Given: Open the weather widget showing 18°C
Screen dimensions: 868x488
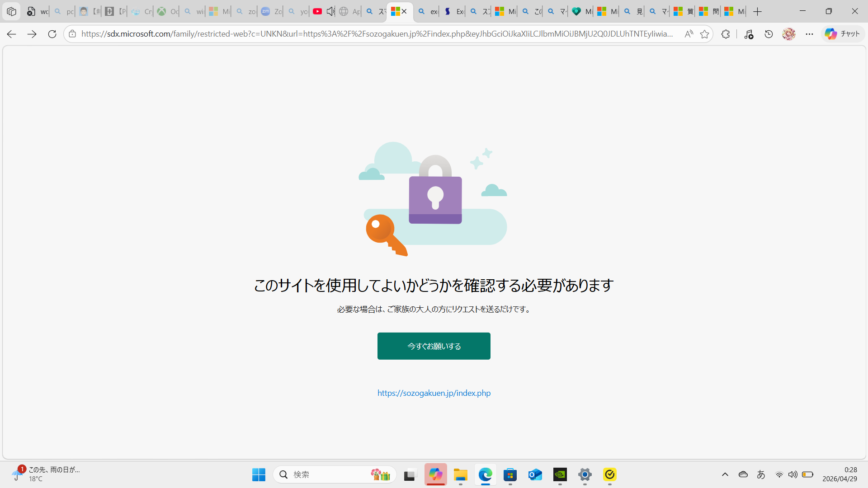Looking at the screenshot, I should coord(45,474).
